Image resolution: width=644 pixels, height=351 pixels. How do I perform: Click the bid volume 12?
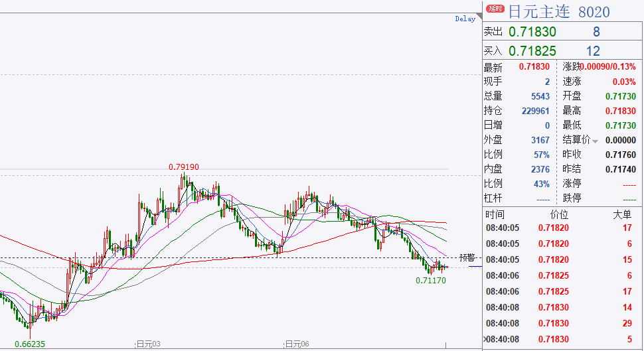pyautogui.click(x=593, y=51)
